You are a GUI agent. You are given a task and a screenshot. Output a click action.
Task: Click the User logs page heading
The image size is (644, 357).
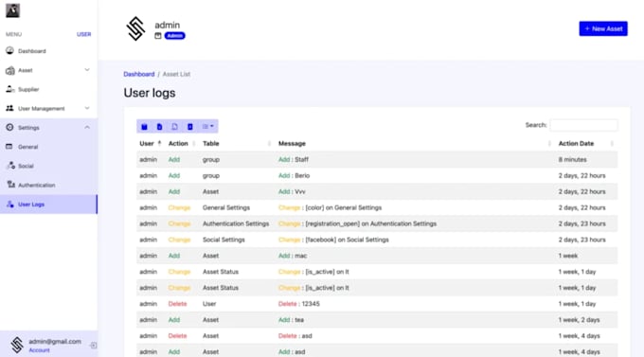tap(150, 93)
